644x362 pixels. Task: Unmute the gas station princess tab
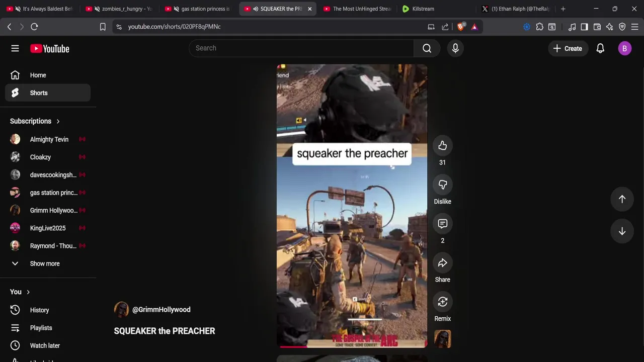pyautogui.click(x=176, y=9)
